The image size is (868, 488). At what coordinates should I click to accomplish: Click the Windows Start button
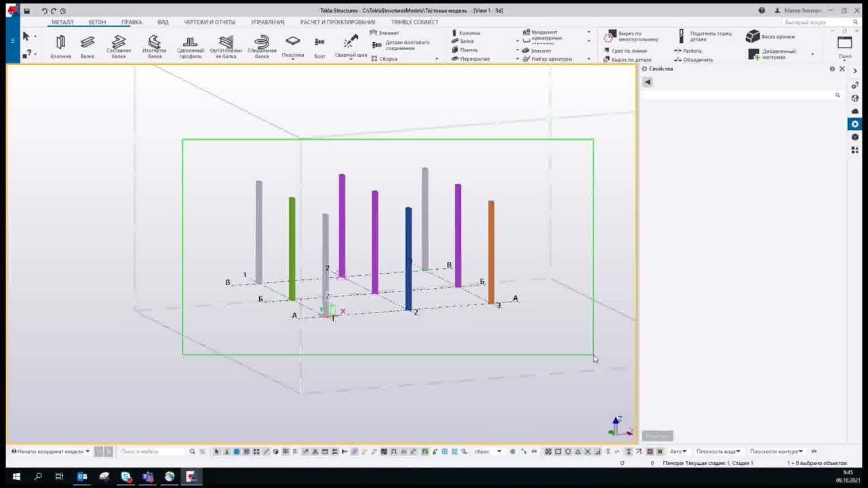[16, 477]
